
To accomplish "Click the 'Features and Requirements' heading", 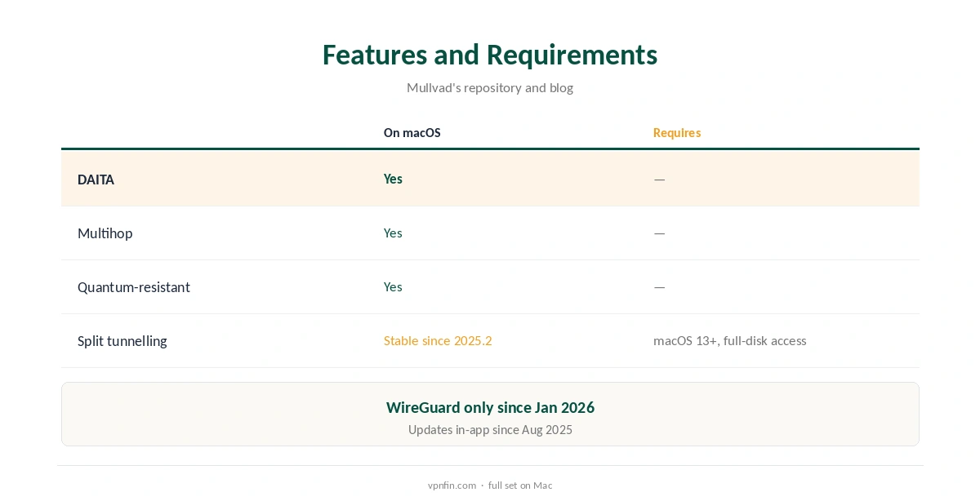I will pyautogui.click(x=490, y=55).
